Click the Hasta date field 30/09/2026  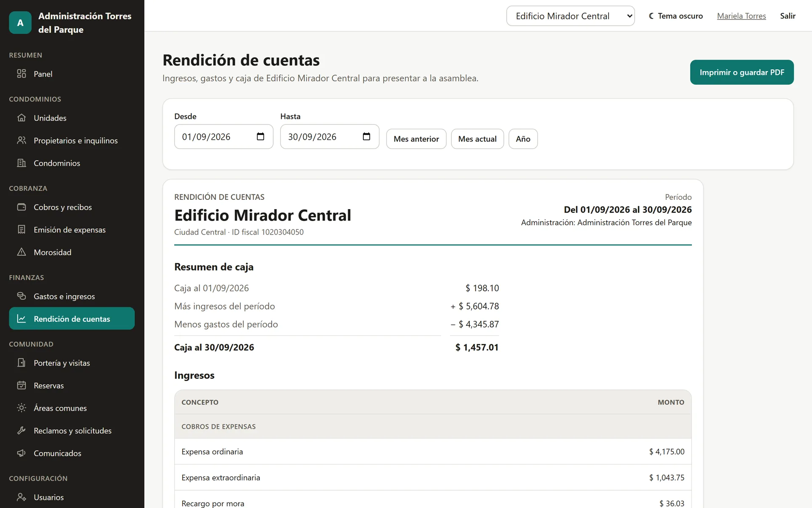(x=330, y=137)
